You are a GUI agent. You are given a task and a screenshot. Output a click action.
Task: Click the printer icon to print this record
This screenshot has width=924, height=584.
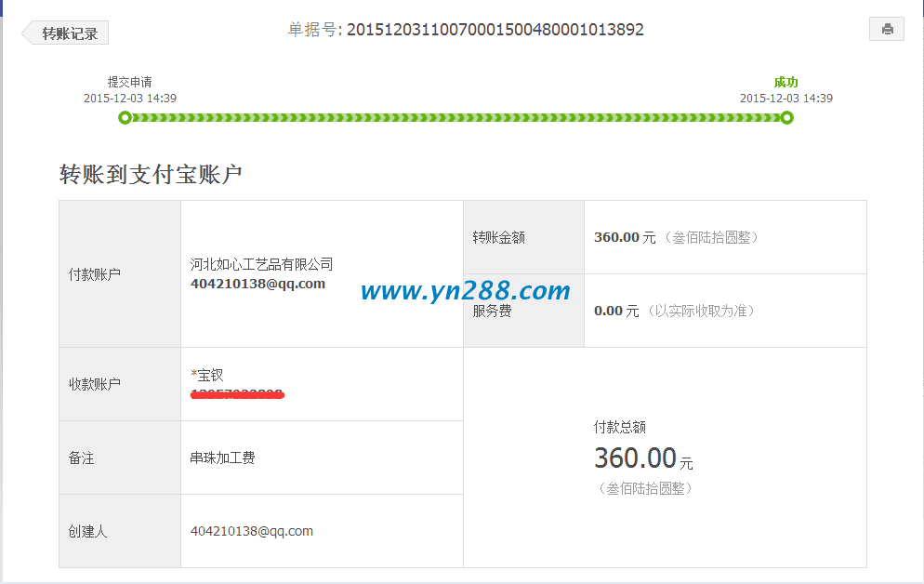coord(886,28)
